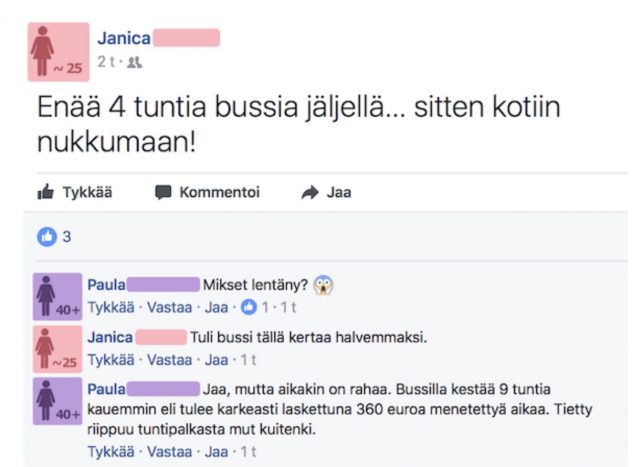Click the Jaa share arrow icon
632x467 pixels.
coord(310,192)
